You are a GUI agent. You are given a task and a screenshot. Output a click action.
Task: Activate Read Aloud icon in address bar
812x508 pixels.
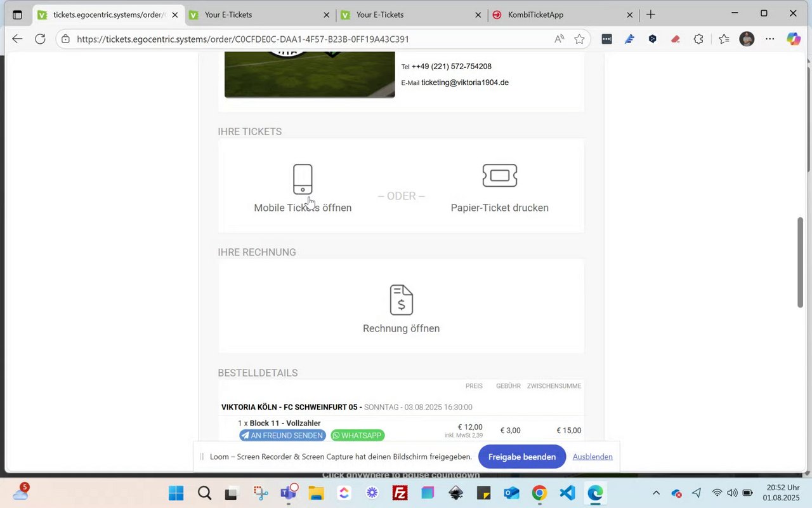point(559,39)
